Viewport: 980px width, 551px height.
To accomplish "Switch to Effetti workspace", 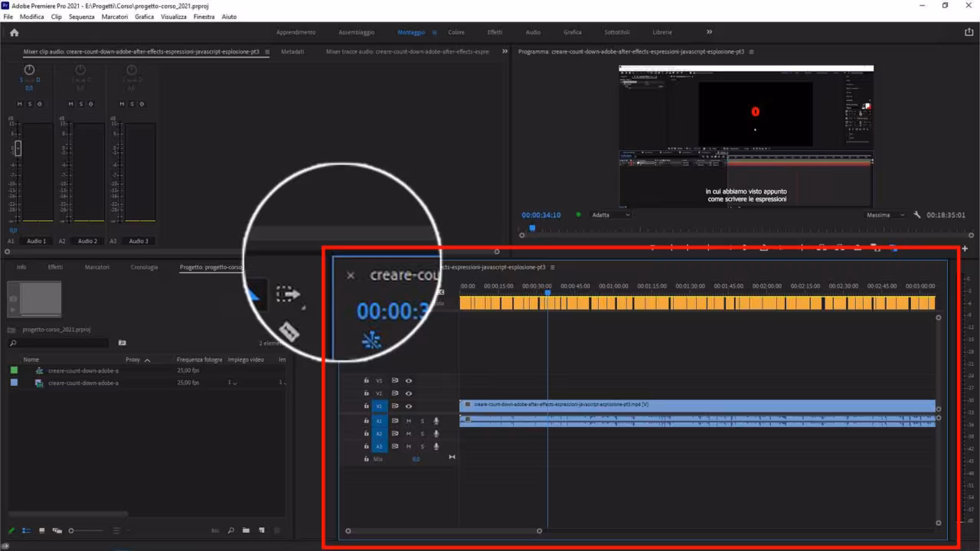I will pos(495,32).
